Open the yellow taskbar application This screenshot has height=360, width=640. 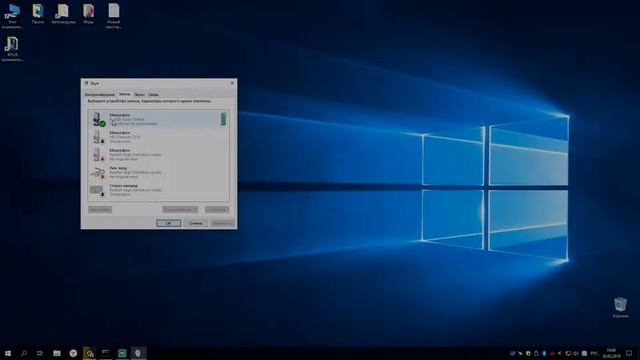pyautogui.click(x=89, y=353)
